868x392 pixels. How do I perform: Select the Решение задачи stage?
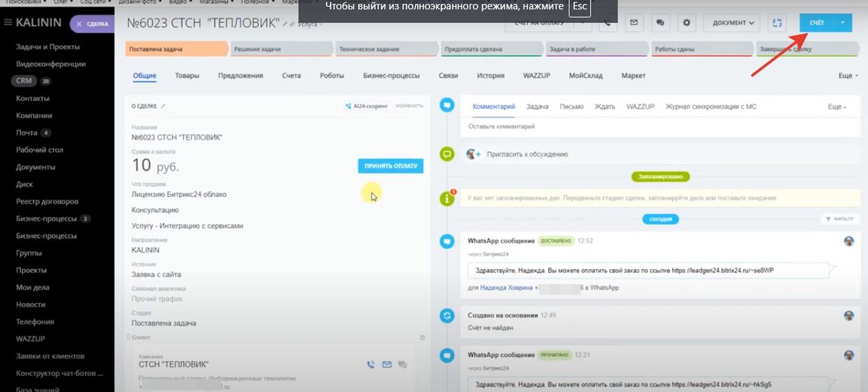click(x=281, y=49)
